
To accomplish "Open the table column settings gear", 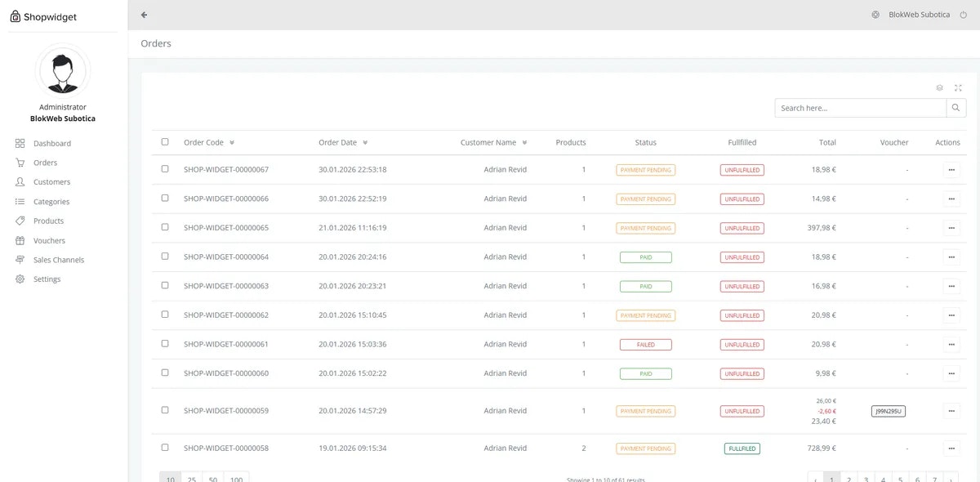I will [938, 87].
